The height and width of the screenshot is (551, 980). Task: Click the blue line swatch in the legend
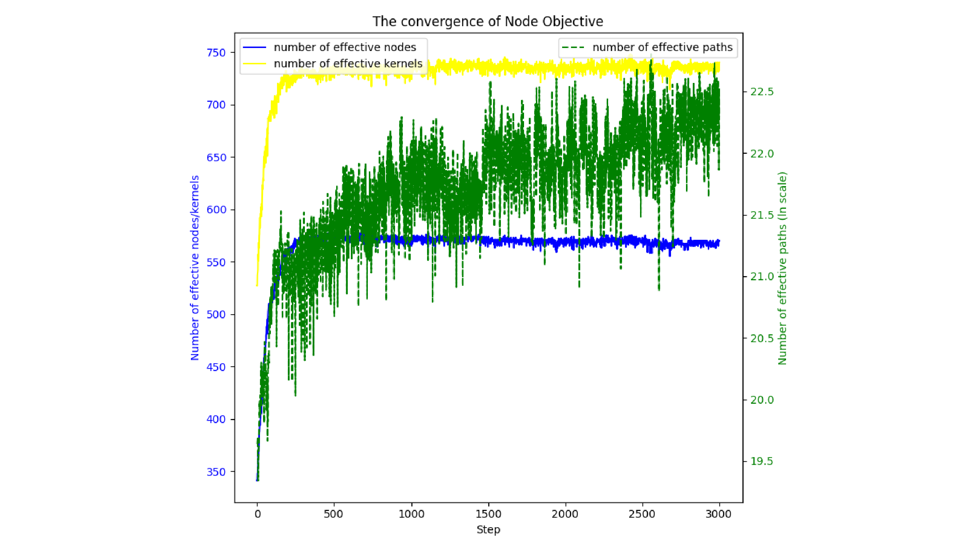point(254,47)
